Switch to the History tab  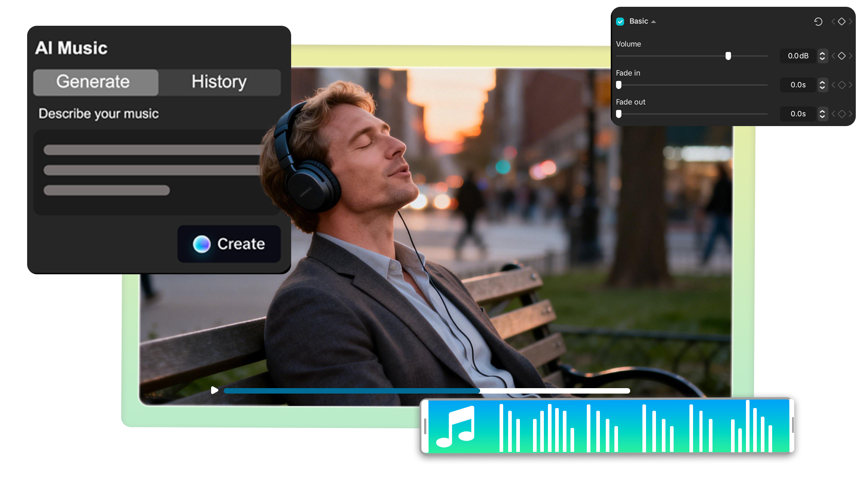click(x=219, y=82)
